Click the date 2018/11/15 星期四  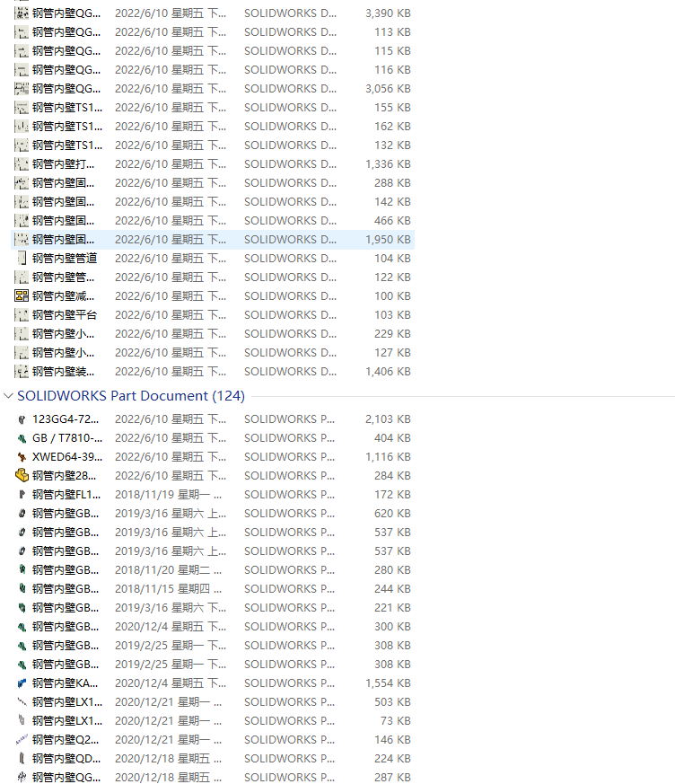[169, 589]
